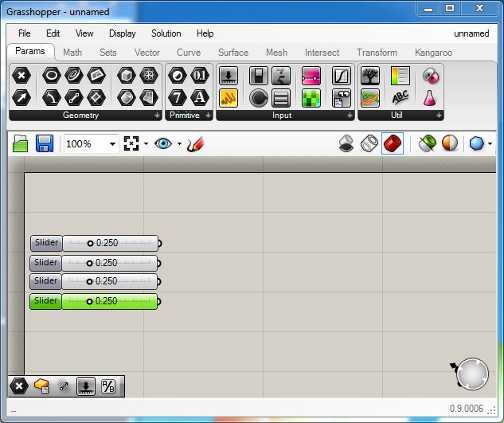
Task: Pick the green checkered Image Sampler icon
Action: click(x=311, y=98)
